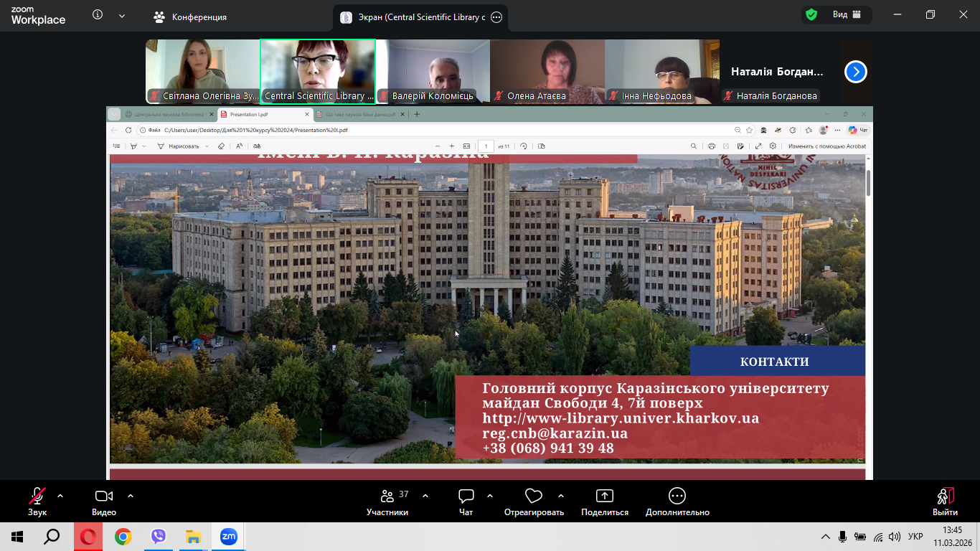This screenshot has height=551, width=980.
Task: Click the Поделиться share screen icon
Action: pyautogui.click(x=605, y=496)
